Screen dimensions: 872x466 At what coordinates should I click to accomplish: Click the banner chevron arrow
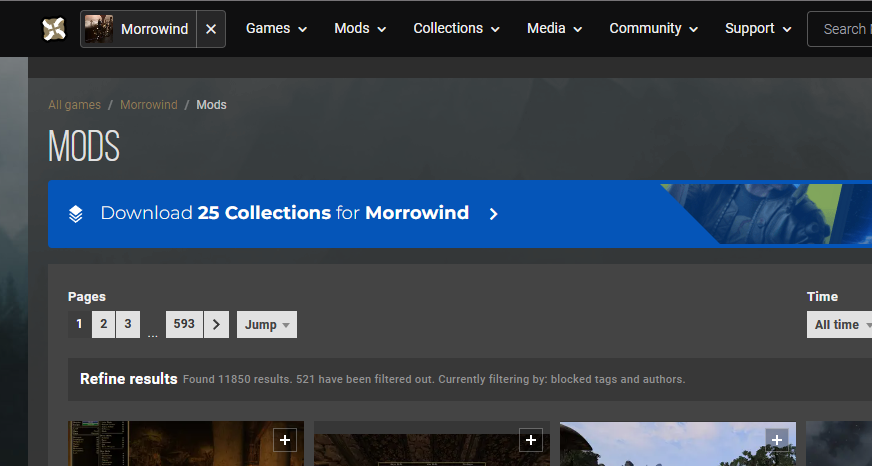pos(493,214)
